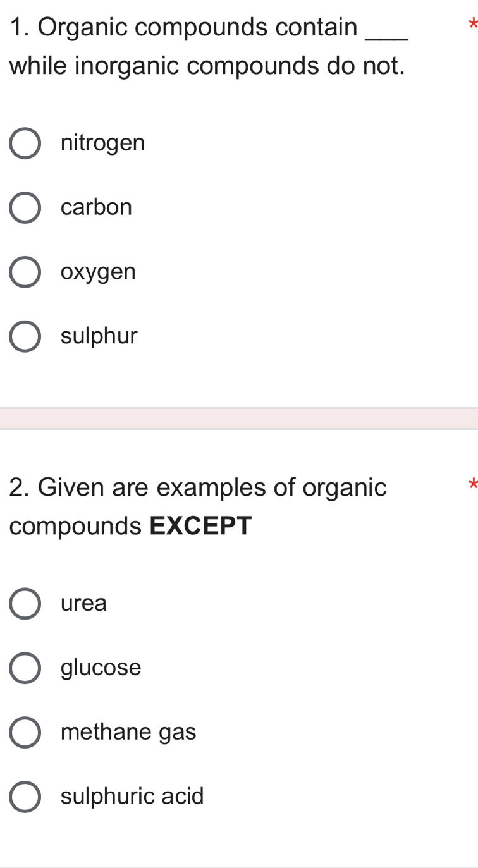The image size is (478, 868).
Task: Click the 'urea' option label text
Action: click(84, 604)
